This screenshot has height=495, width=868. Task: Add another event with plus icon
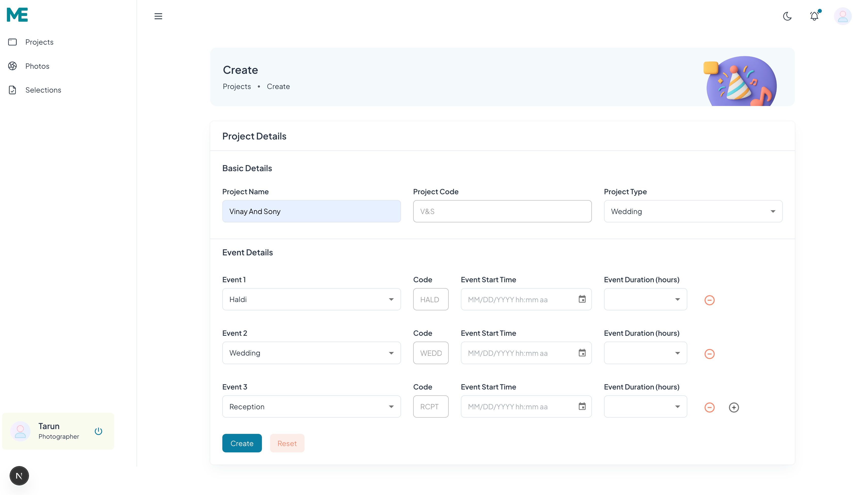click(x=733, y=407)
